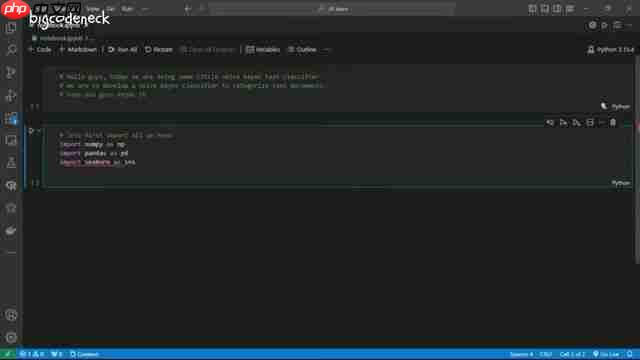
Task: Open run options dropdown beside cell run button
Action: tap(39, 131)
